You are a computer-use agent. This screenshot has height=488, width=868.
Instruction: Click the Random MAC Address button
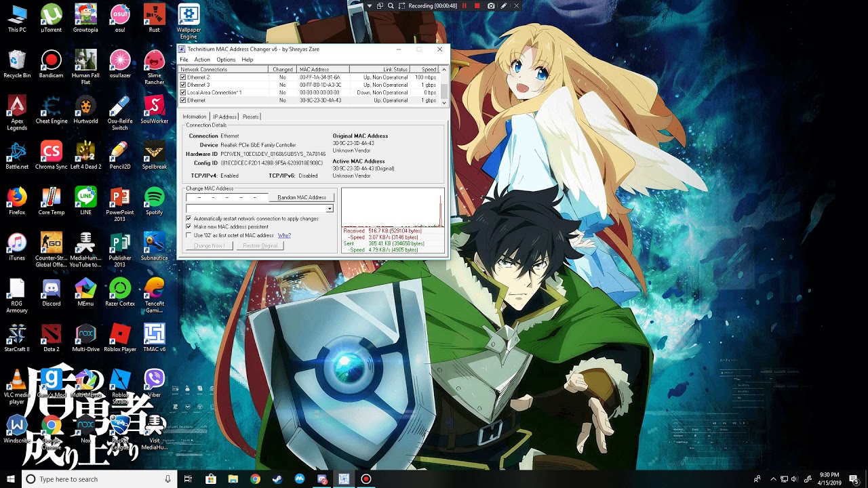[x=302, y=197]
